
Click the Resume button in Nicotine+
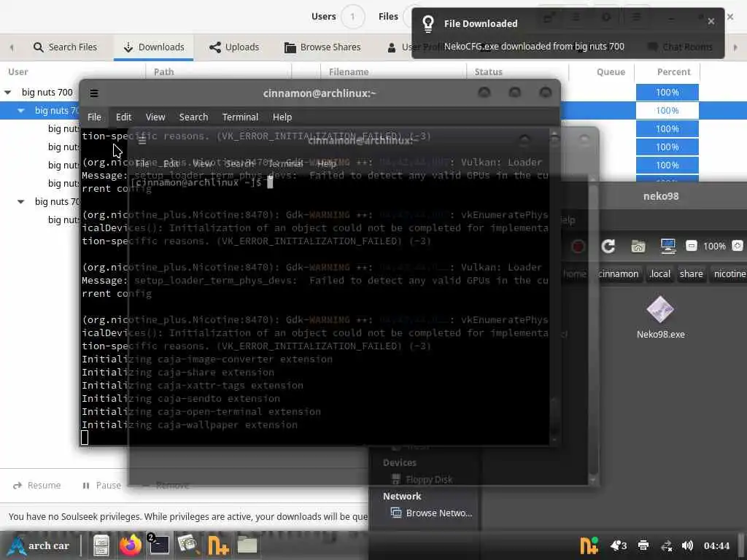point(37,485)
